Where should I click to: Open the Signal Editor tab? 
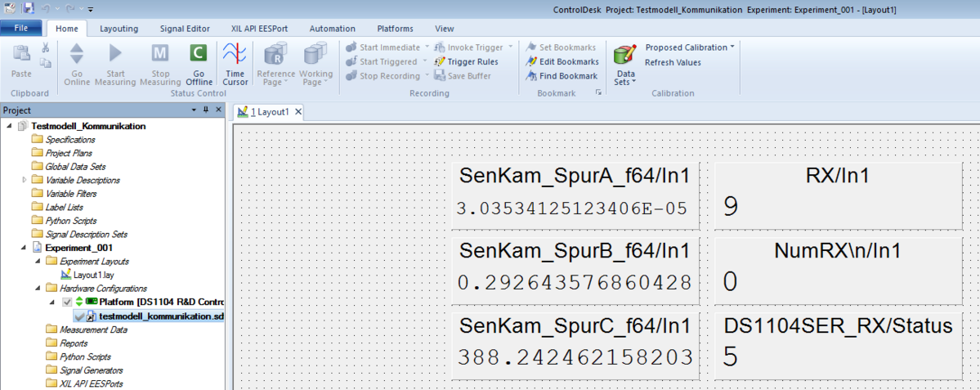pos(186,29)
